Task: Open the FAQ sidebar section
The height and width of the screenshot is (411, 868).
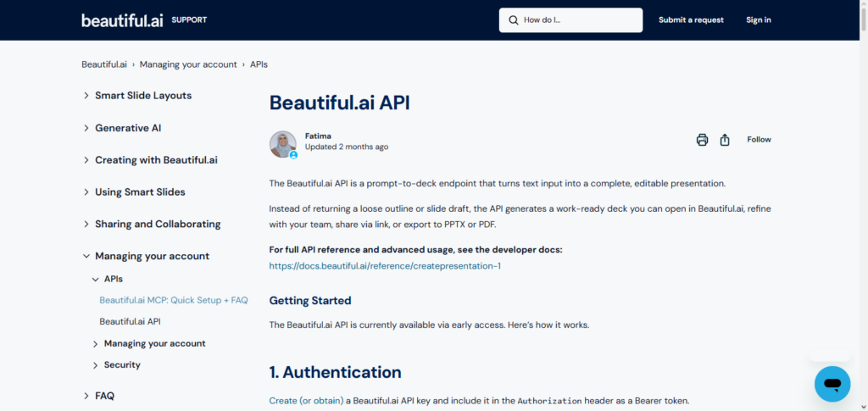Action: point(104,396)
